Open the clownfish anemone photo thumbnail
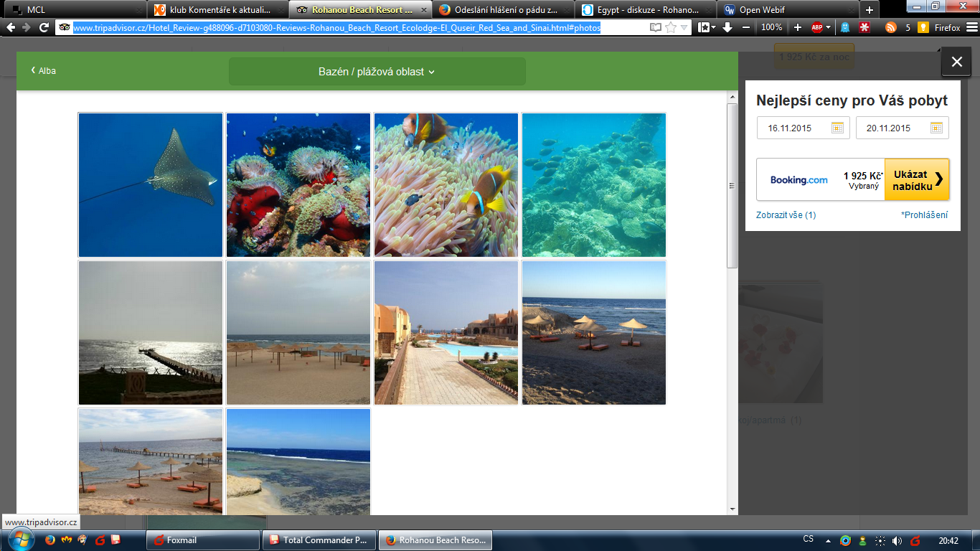This screenshot has width=980, height=551. click(446, 185)
